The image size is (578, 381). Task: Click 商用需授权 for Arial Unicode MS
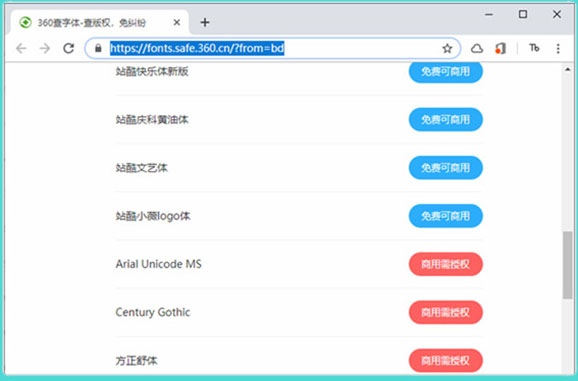(x=446, y=264)
